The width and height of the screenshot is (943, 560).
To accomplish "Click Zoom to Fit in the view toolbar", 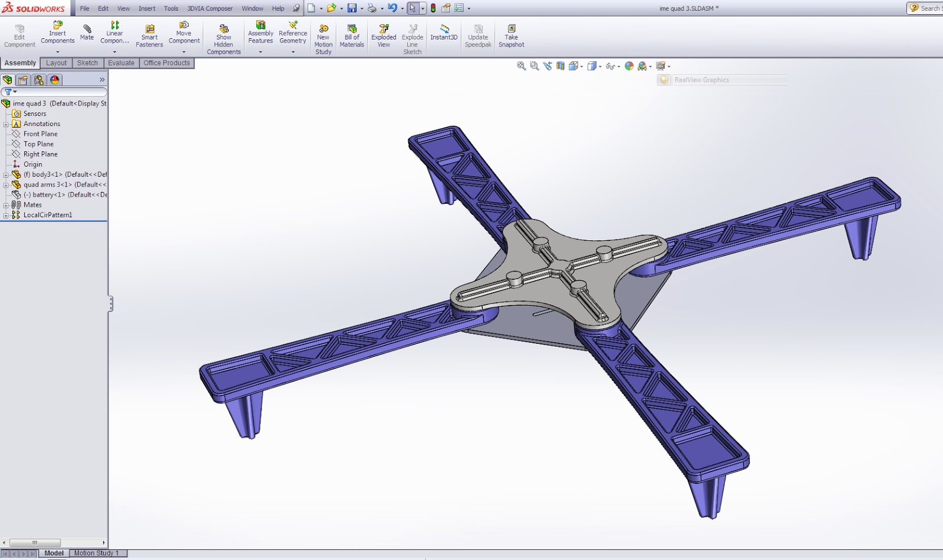I will point(522,66).
